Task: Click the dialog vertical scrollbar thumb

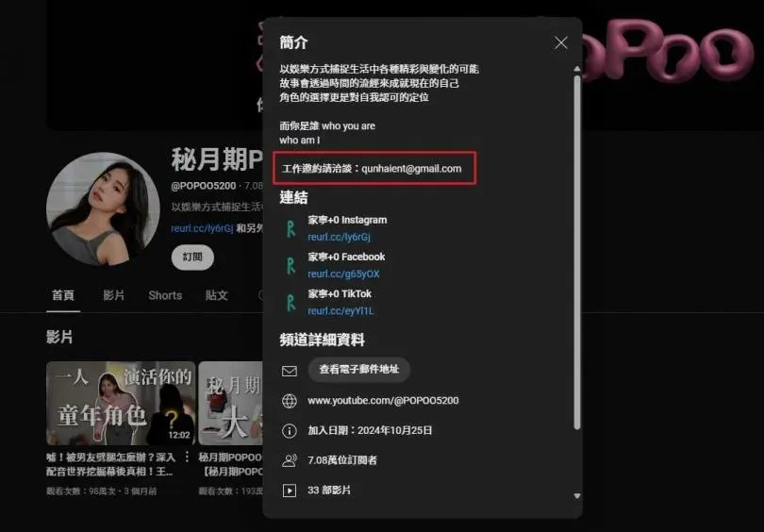Action: click(x=577, y=253)
